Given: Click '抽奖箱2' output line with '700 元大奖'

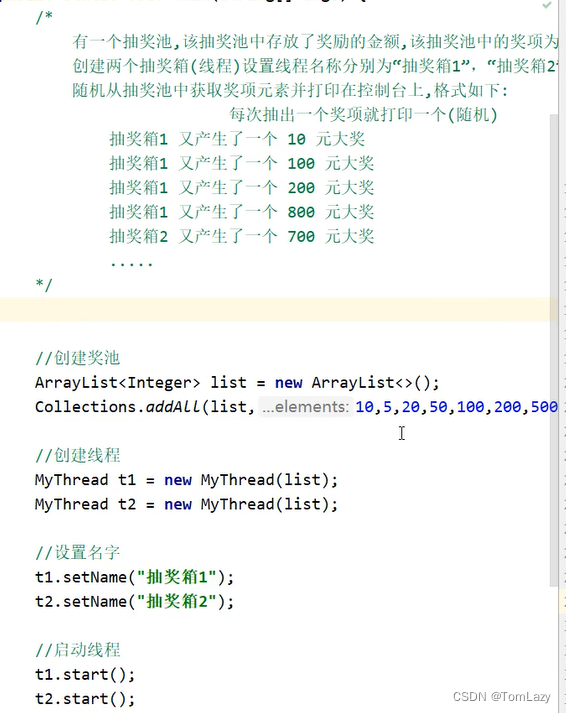Looking at the screenshot, I should [241, 236].
